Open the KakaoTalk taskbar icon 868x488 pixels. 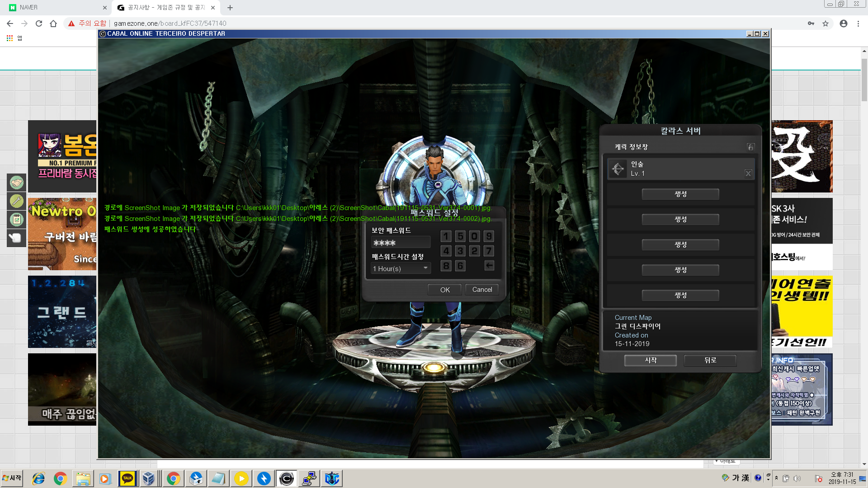pyautogui.click(x=127, y=478)
